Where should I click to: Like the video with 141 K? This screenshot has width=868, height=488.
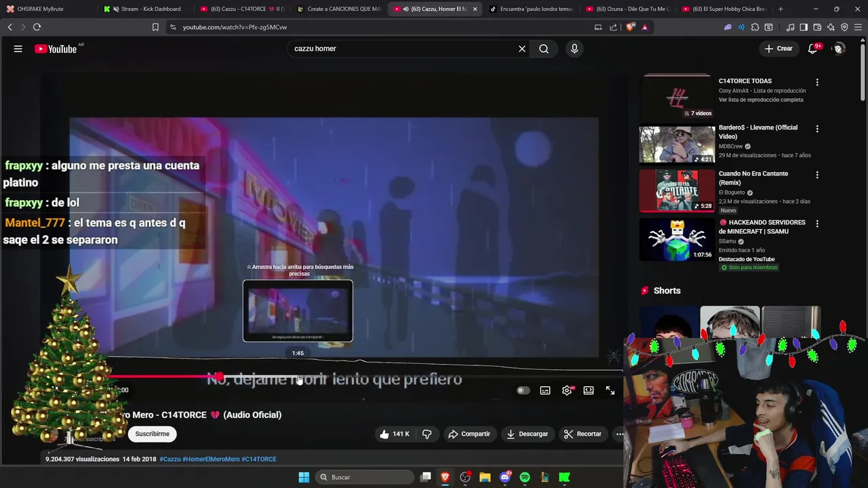[394, 434]
